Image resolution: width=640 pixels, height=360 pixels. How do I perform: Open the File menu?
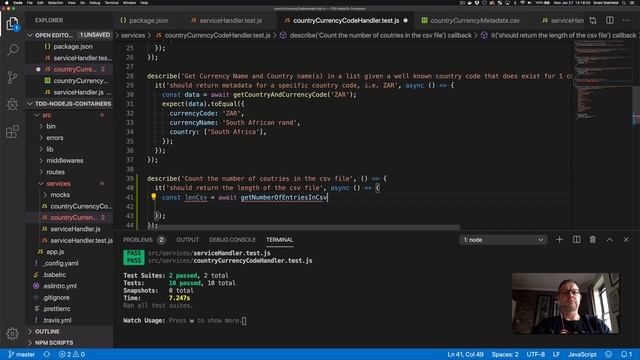(29, 2)
